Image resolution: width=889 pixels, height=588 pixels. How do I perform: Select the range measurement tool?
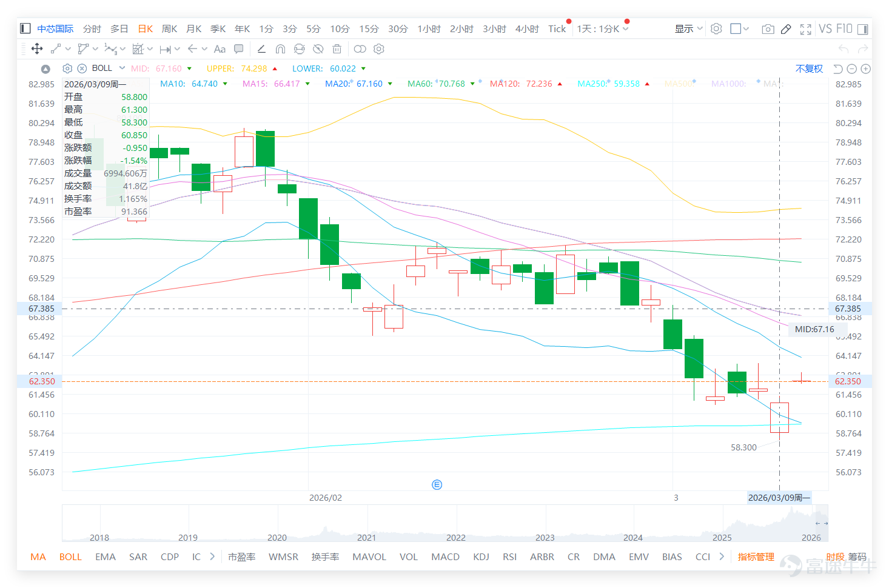pos(165,49)
